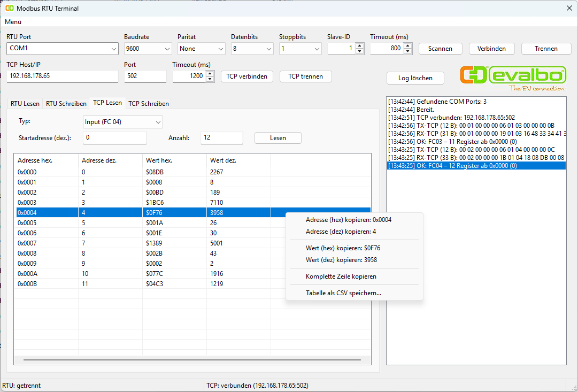The image size is (578, 392).
Task: Increase TCP Timeout with up arrow
Action: (x=211, y=73)
